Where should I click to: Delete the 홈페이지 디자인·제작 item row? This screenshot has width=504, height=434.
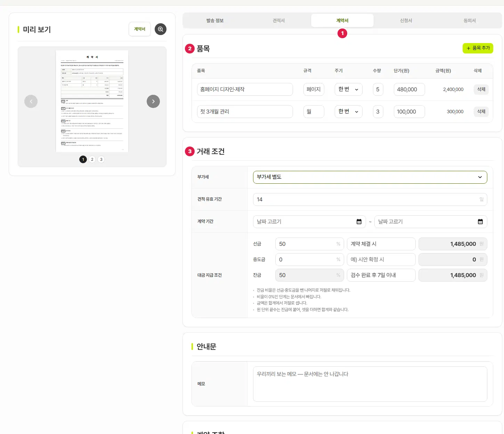coord(481,89)
